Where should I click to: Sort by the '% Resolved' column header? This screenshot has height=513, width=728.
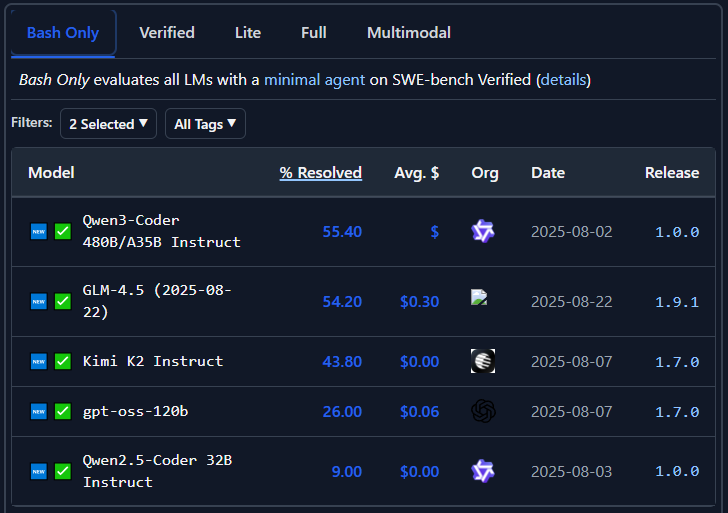click(320, 172)
